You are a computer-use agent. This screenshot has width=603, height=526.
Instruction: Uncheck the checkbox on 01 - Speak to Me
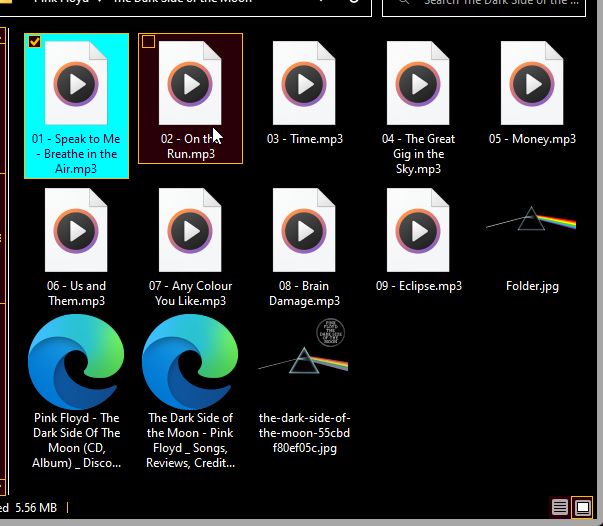35,42
